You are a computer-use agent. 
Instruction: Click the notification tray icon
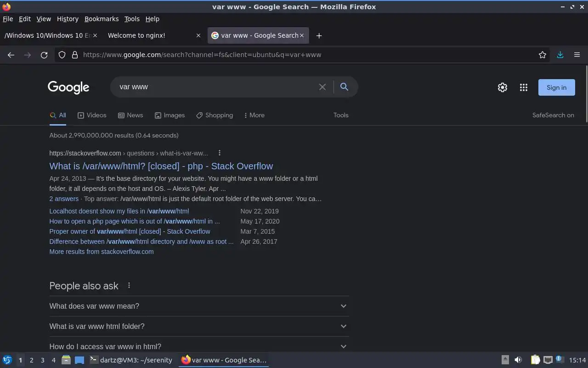coord(559,359)
